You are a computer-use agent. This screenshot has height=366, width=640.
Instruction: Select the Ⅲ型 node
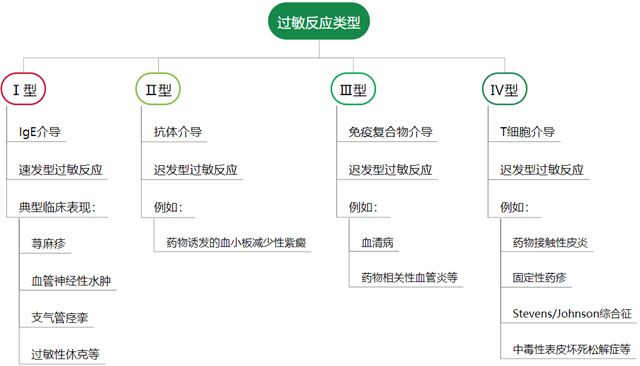tap(353, 89)
